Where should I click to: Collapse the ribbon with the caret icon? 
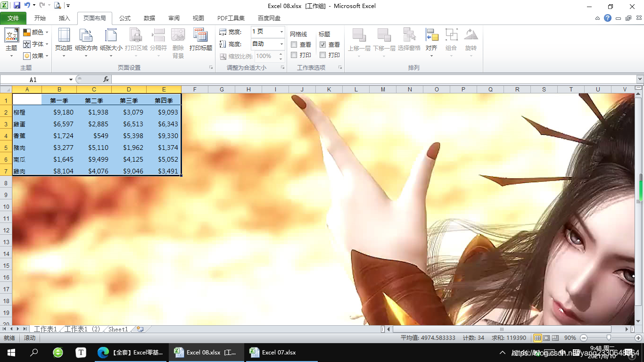click(x=598, y=18)
